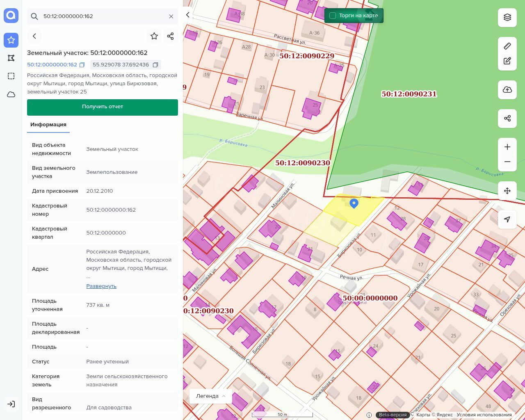
Task: Select the ruler measurement tool
Action: point(507,46)
